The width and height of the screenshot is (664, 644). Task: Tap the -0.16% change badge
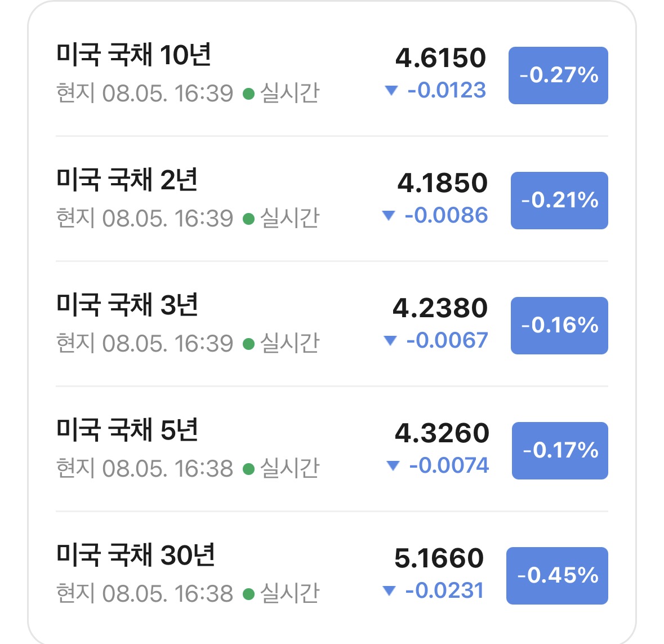(x=559, y=326)
